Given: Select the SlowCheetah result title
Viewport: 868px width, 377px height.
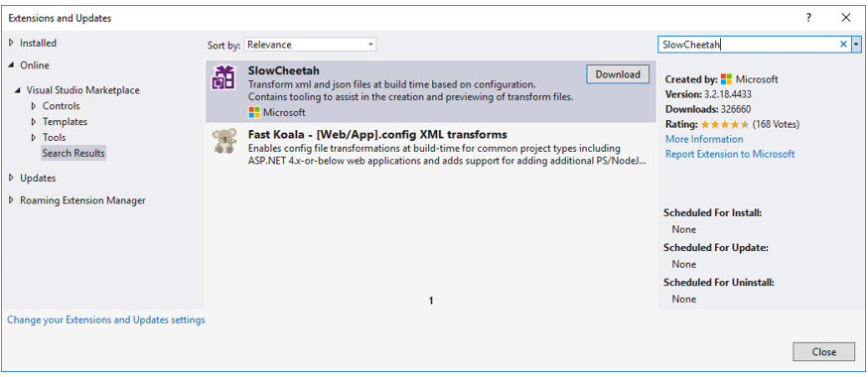Looking at the screenshot, I should (x=284, y=70).
